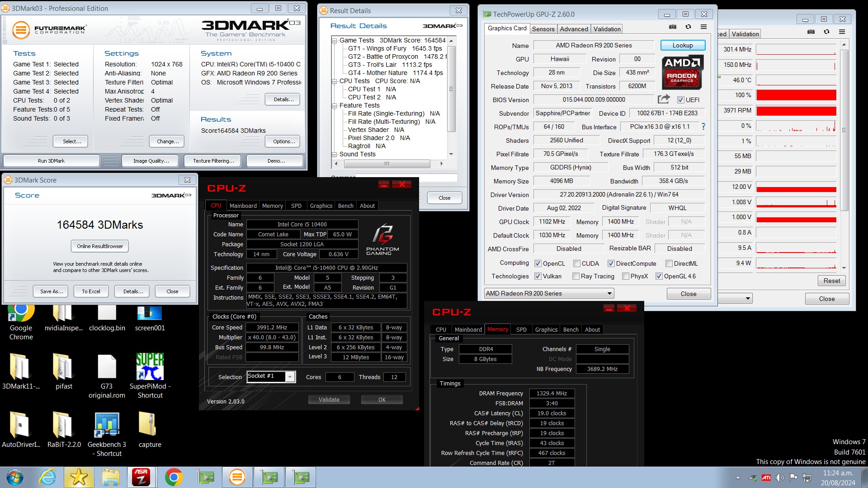Show hidden tray icons arrow

click(x=738, y=477)
